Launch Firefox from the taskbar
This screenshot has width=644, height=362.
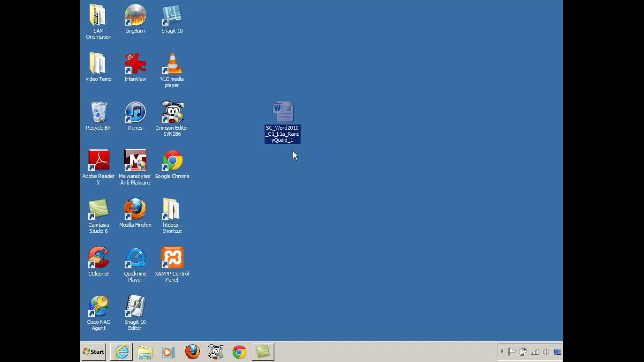click(192, 352)
